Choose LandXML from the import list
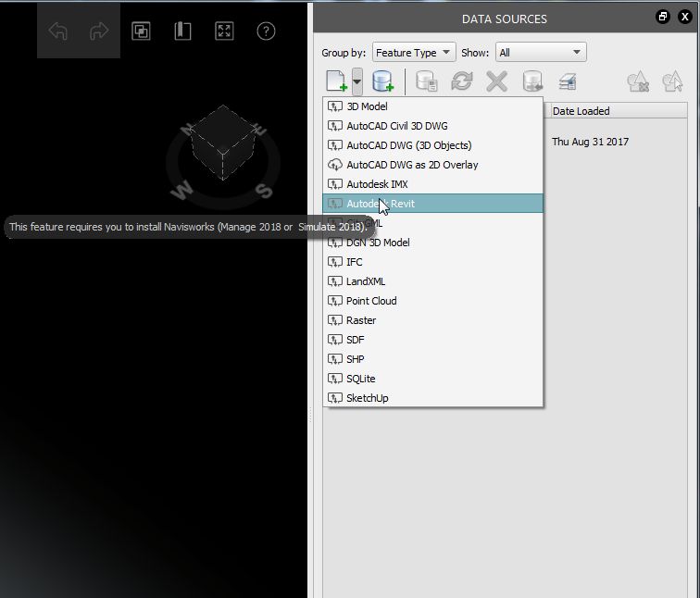This screenshot has height=598, width=700. coord(432,281)
